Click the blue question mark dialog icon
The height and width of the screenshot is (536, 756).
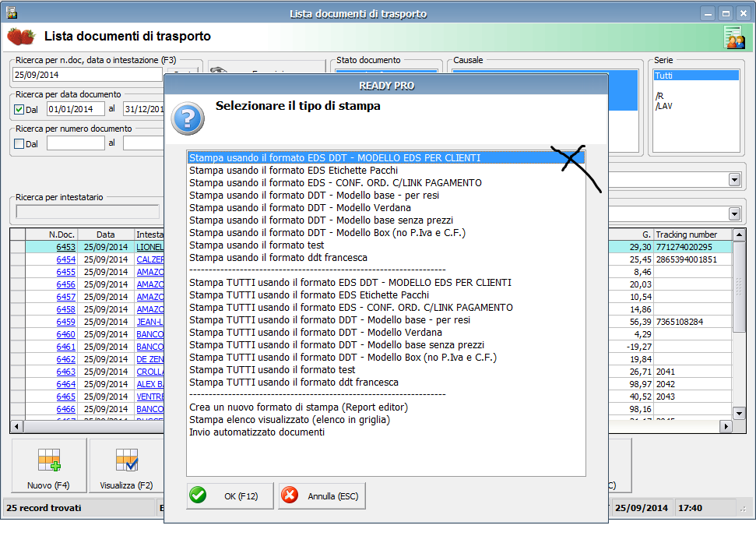click(x=188, y=118)
